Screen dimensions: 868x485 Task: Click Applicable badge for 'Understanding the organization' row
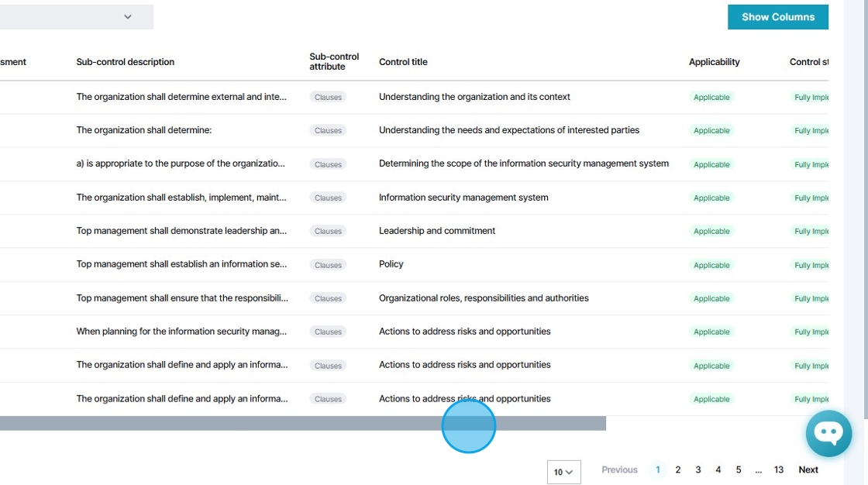711,97
